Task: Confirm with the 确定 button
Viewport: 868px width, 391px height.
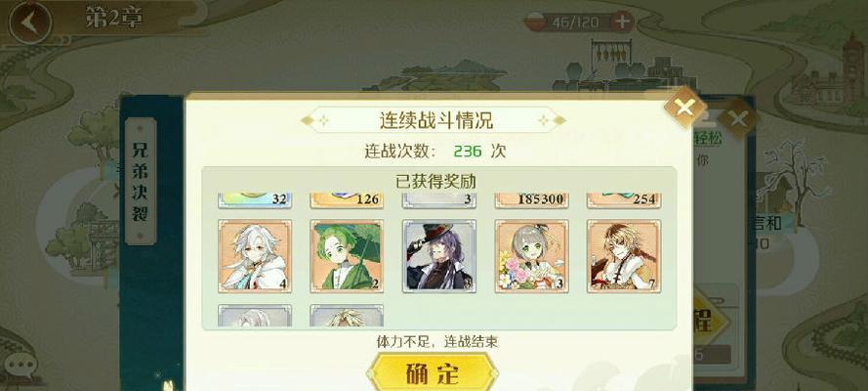Action: 433,372
